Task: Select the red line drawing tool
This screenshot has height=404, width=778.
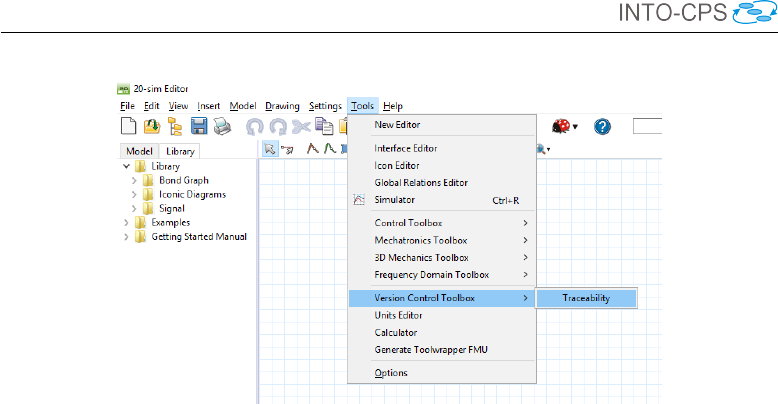Action: (312, 148)
